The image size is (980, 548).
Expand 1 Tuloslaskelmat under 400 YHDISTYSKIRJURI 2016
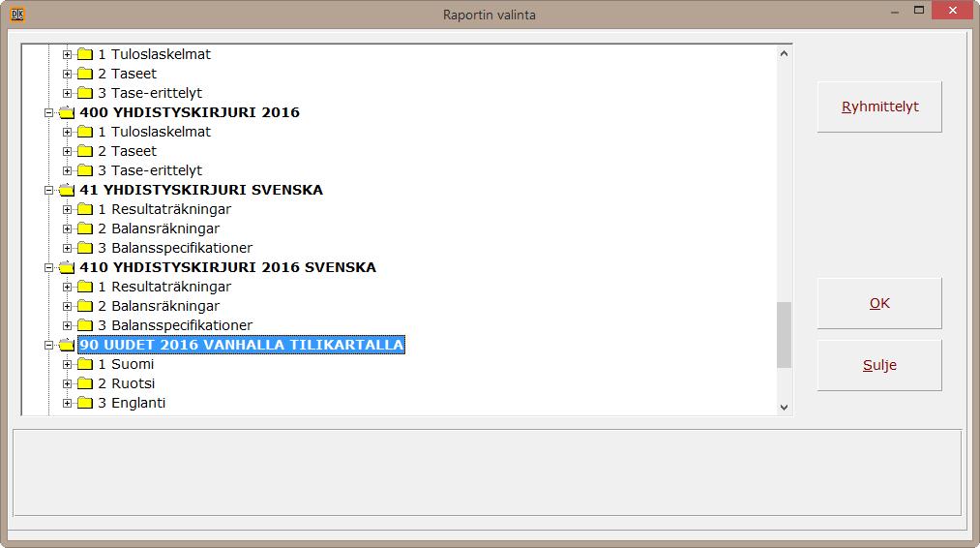point(67,133)
